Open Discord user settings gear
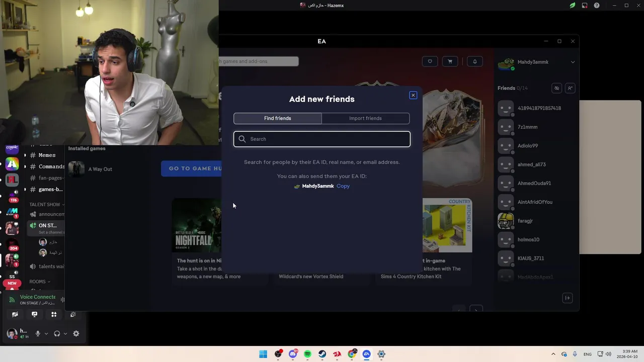 [76, 333]
